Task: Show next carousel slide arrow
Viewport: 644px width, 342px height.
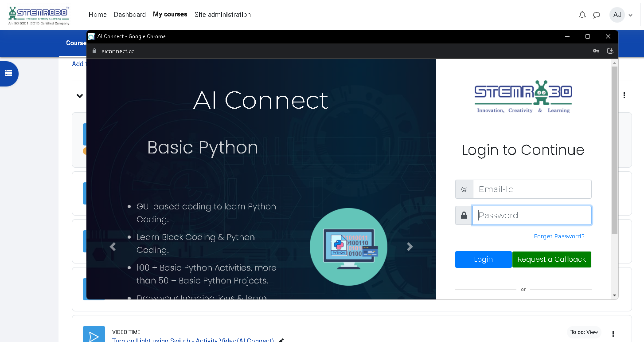Action: point(410,247)
